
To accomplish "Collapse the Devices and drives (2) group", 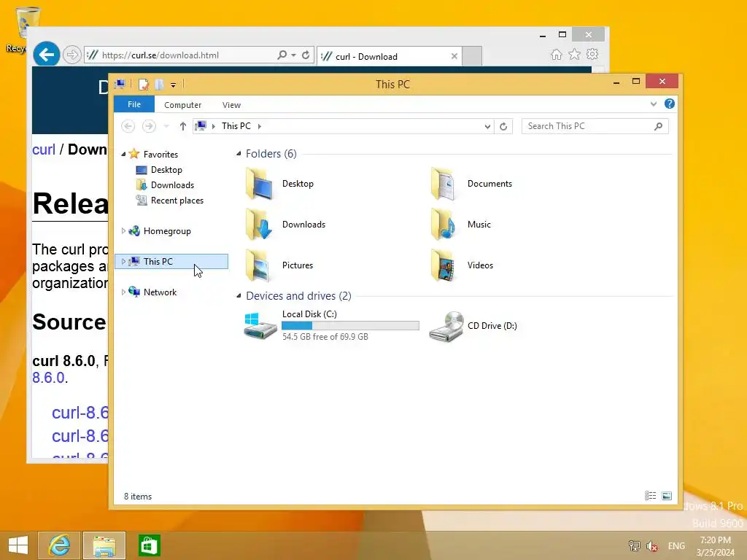I will coord(239,296).
